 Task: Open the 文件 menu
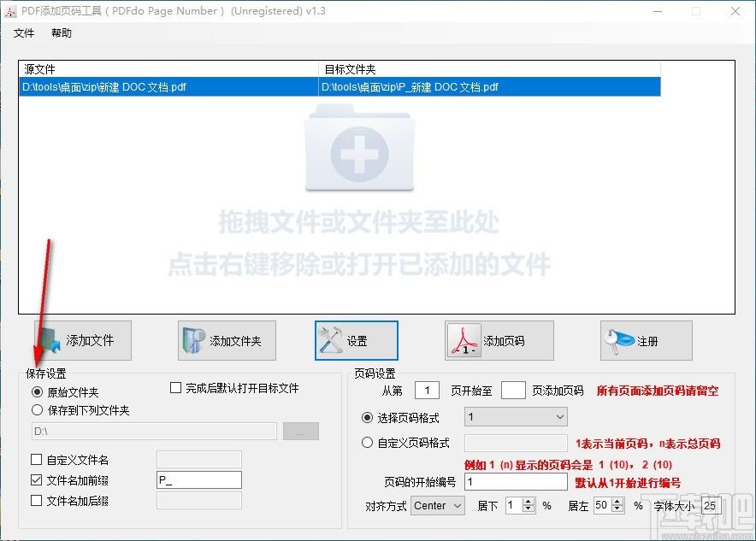pos(24,32)
